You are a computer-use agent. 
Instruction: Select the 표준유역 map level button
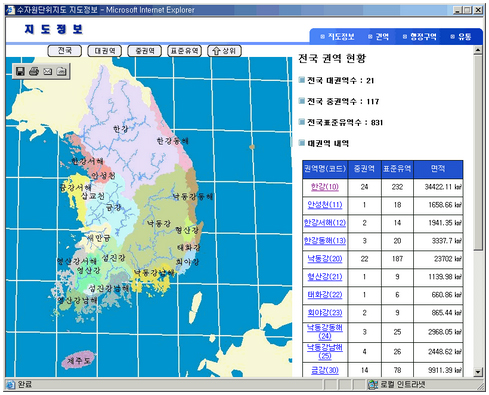pos(184,51)
